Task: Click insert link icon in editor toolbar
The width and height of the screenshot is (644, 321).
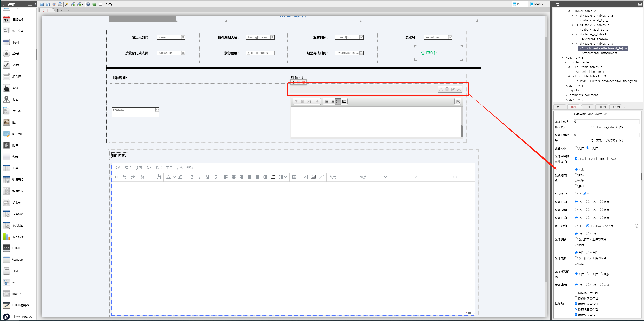Action: 322,177
